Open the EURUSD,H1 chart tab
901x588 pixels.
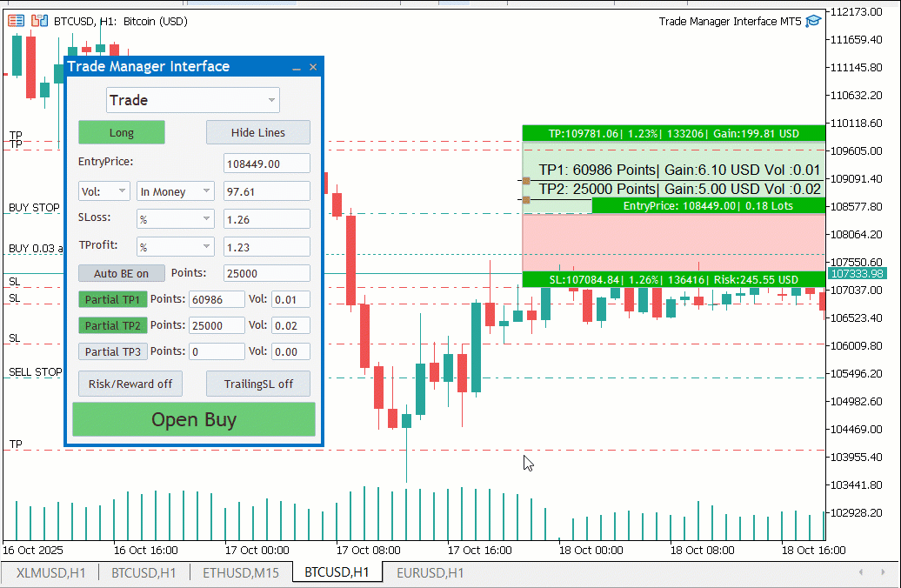tap(431, 573)
